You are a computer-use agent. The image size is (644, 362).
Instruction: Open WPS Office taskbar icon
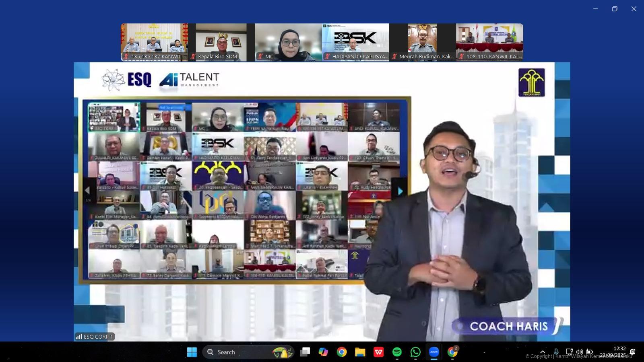(x=378, y=352)
